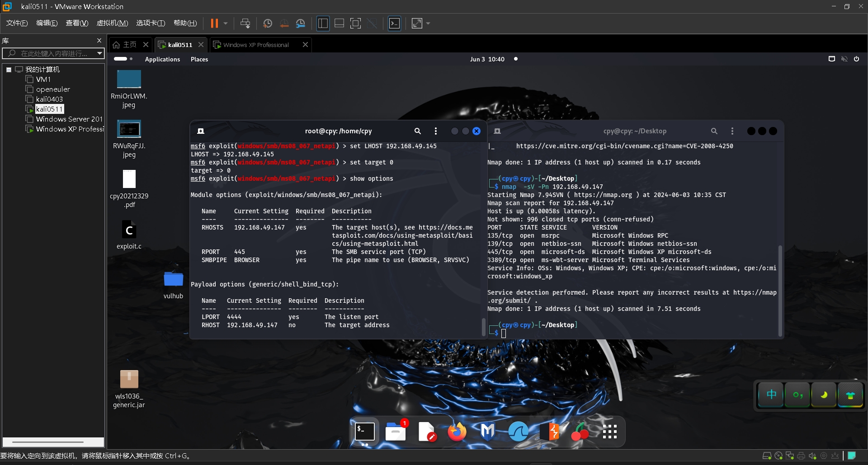
Task: Open the snapshot manager wrench-clock icon
Action: [x=301, y=23]
